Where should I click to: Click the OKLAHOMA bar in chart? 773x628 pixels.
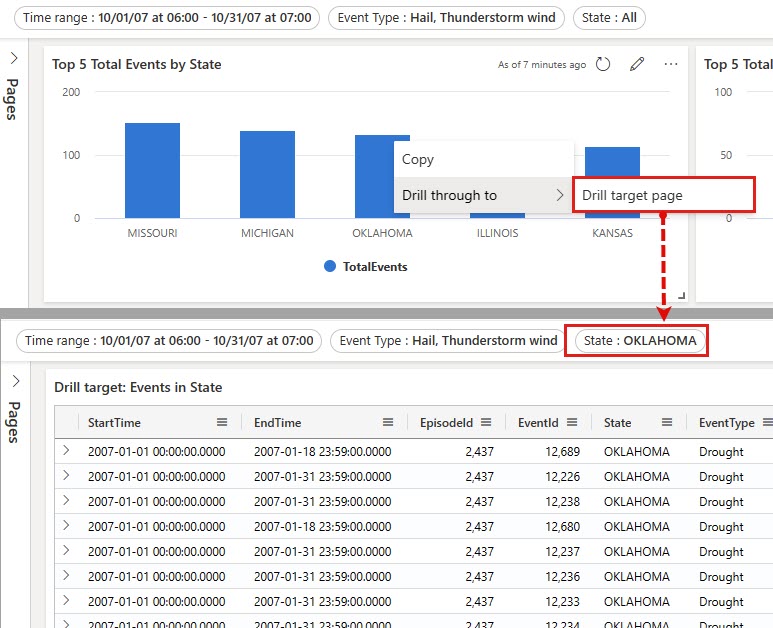(375, 176)
